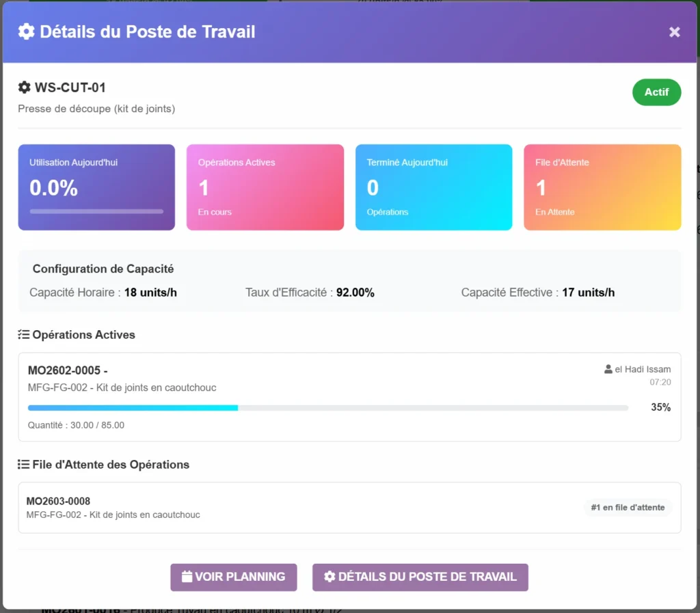Open queued operation MO2603-0008
700x613 pixels.
[58, 502]
